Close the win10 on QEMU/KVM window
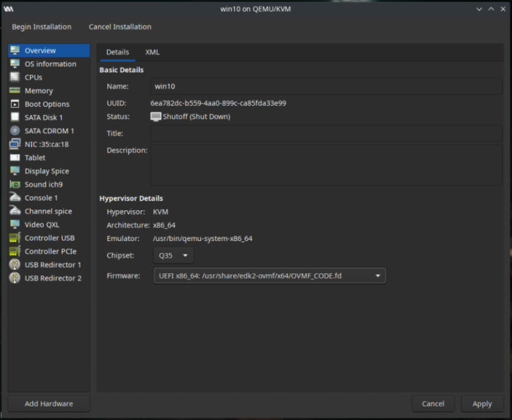The width and height of the screenshot is (512, 420). coord(503,9)
